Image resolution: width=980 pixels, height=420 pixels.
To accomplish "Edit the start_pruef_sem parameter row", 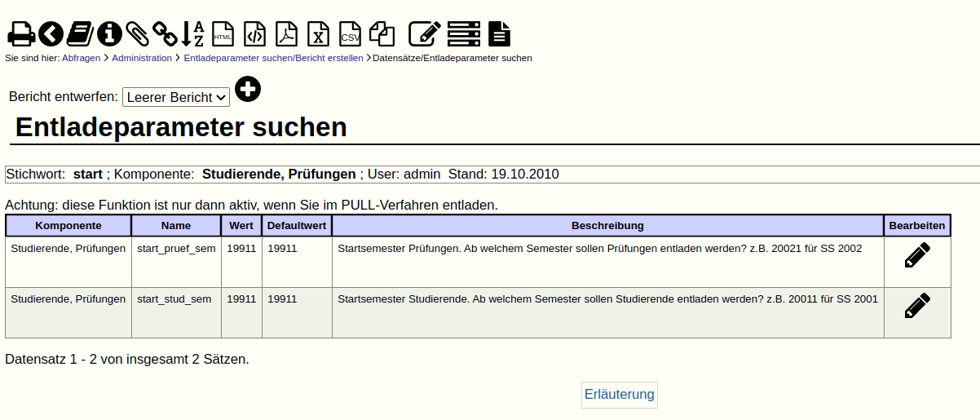I will coord(917,255).
